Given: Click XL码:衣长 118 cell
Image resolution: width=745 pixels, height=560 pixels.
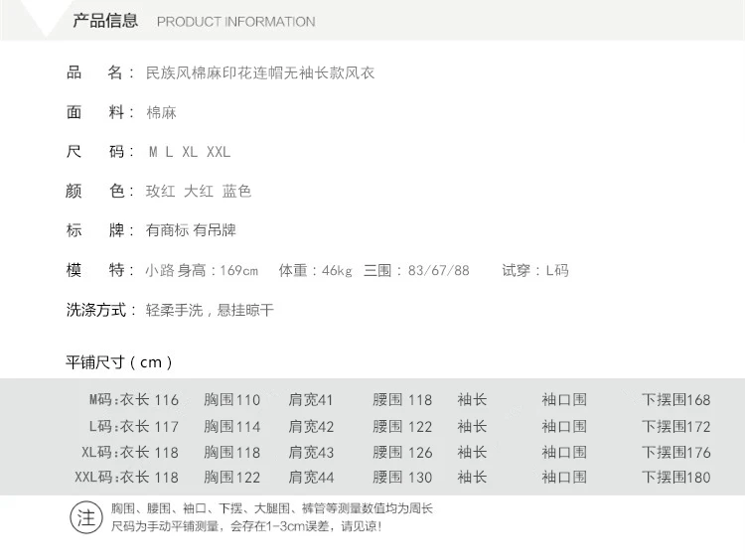Looking at the screenshot, I should coord(130,452).
